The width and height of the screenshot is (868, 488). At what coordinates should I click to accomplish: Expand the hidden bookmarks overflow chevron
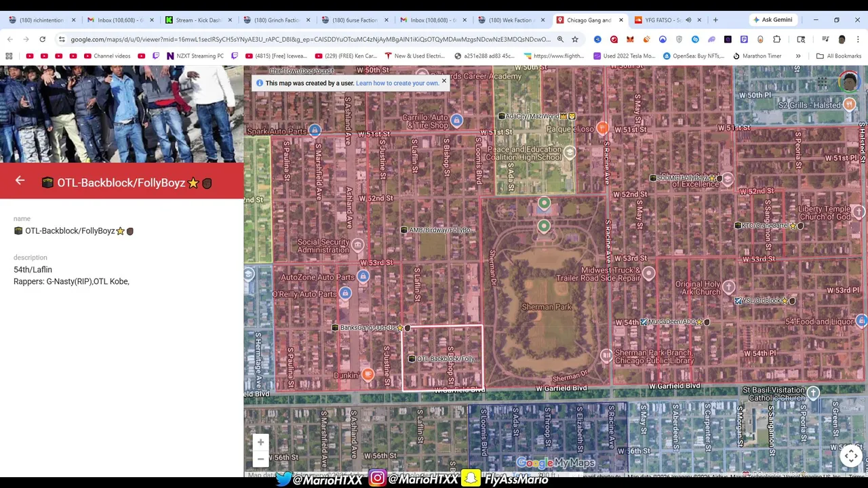pyautogui.click(x=798, y=56)
